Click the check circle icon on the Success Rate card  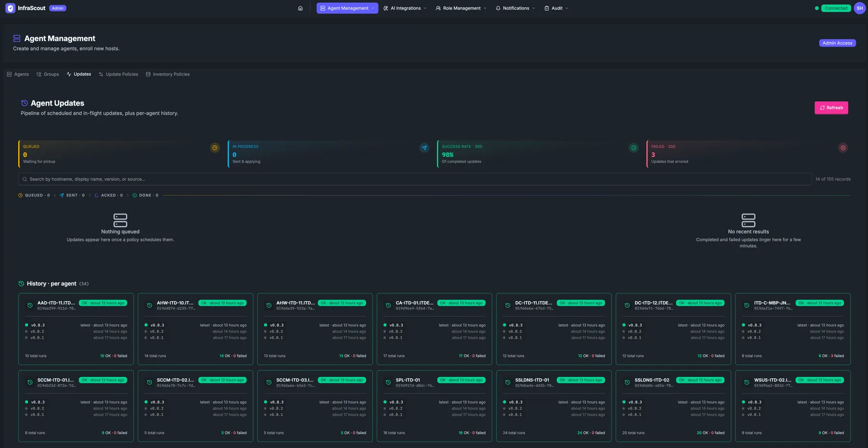coord(634,148)
